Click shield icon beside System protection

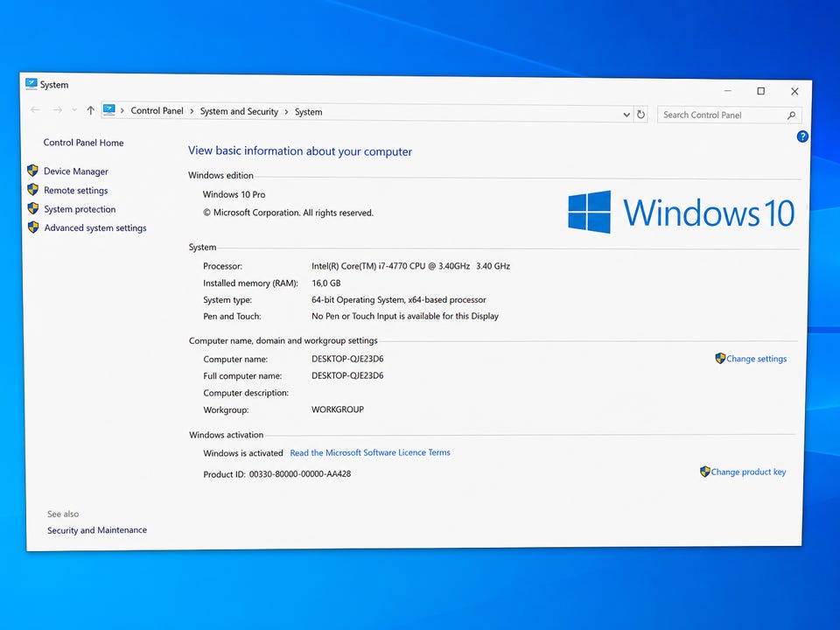pyautogui.click(x=33, y=208)
